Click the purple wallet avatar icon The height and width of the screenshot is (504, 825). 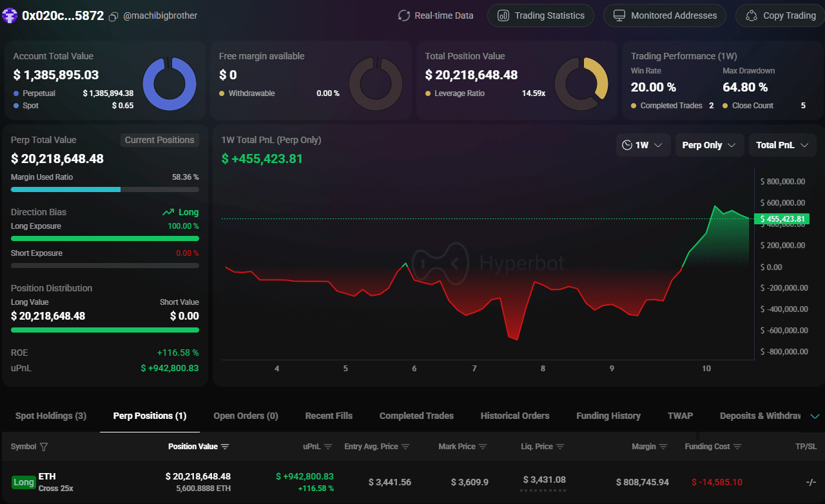(10, 15)
